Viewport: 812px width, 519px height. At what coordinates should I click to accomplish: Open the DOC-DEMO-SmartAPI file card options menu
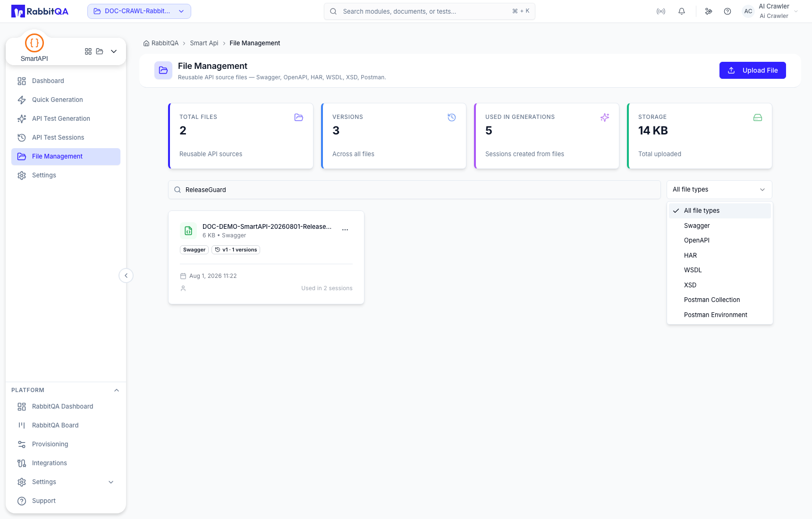[345, 230]
